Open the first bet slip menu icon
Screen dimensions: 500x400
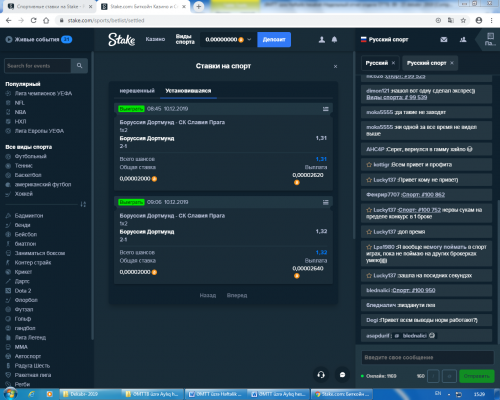click(326, 109)
